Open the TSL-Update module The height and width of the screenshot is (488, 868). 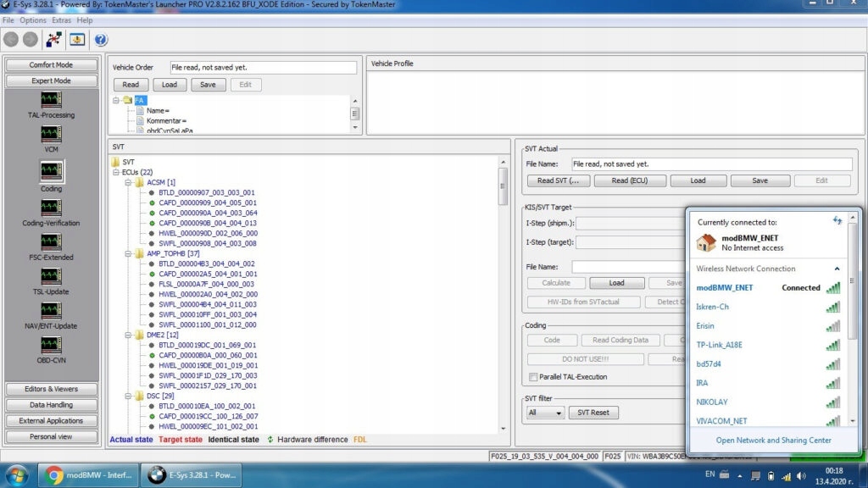coord(51,277)
